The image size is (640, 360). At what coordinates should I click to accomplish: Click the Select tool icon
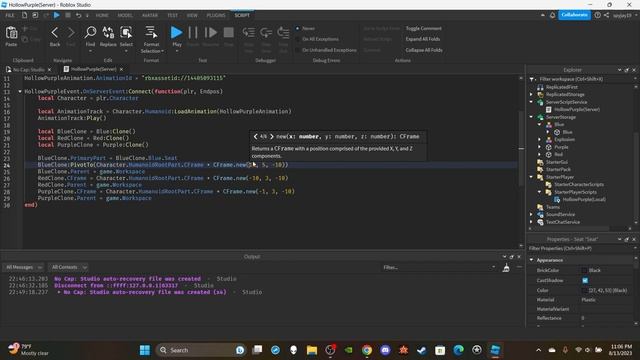126,33
